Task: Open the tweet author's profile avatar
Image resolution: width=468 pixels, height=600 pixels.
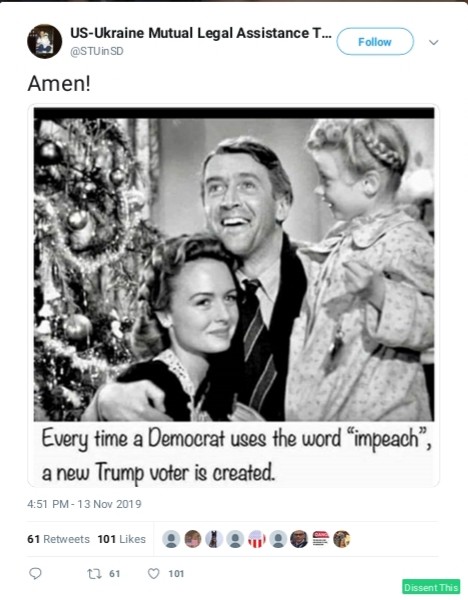Action: 44,41
